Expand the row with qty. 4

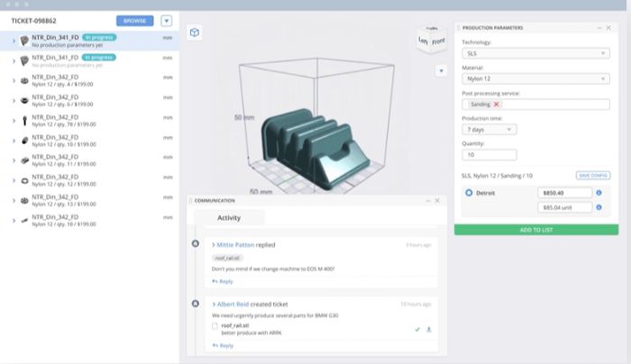point(14,81)
